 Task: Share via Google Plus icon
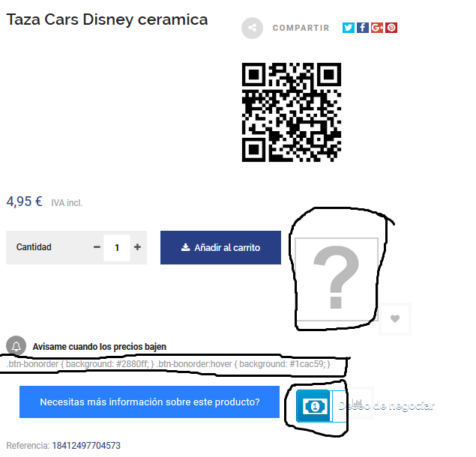tap(377, 28)
